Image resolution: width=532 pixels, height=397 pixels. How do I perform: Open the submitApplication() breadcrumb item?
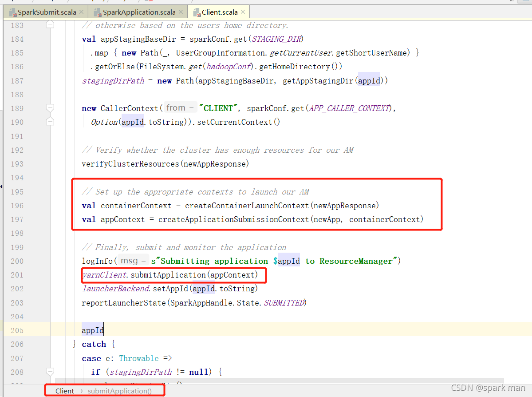[120, 391]
